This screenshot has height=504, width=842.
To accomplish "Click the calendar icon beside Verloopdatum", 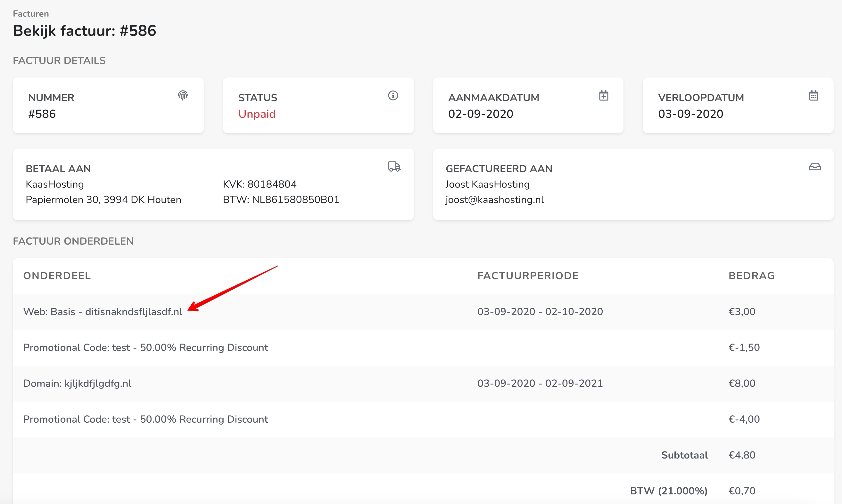I will 813,96.
